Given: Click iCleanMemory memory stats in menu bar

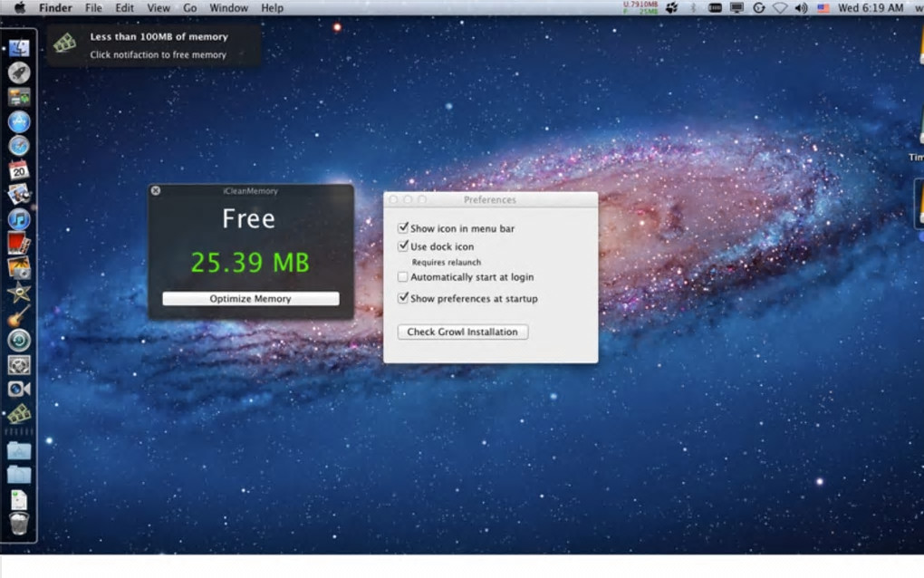Looking at the screenshot, I should pos(640,7).
